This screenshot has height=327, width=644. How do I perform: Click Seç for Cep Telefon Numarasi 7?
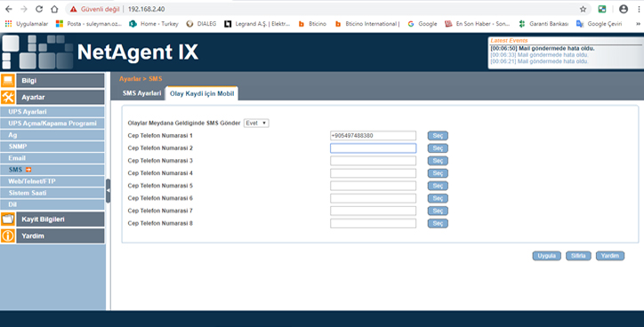(x=438, y=211)
